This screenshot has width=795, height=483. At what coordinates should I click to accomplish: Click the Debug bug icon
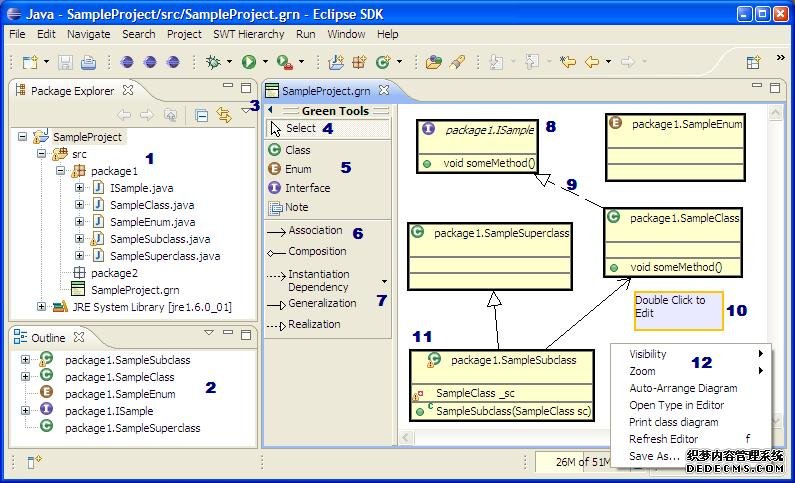[x=213, y=62]
